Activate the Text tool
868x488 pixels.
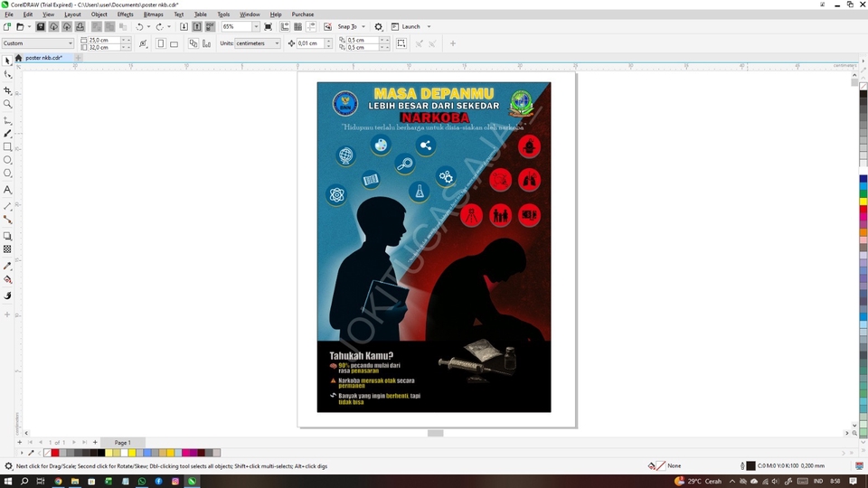click(x=8, y=190)
